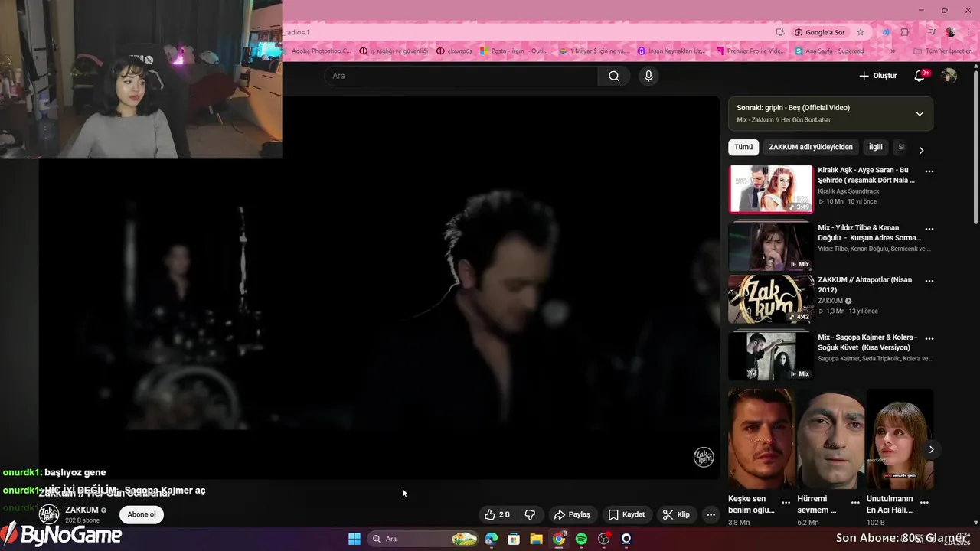Open iş sağlığı ve güvenliği bookmark
Viewport: 980px width, 551px height.
(x=394, y=51)
